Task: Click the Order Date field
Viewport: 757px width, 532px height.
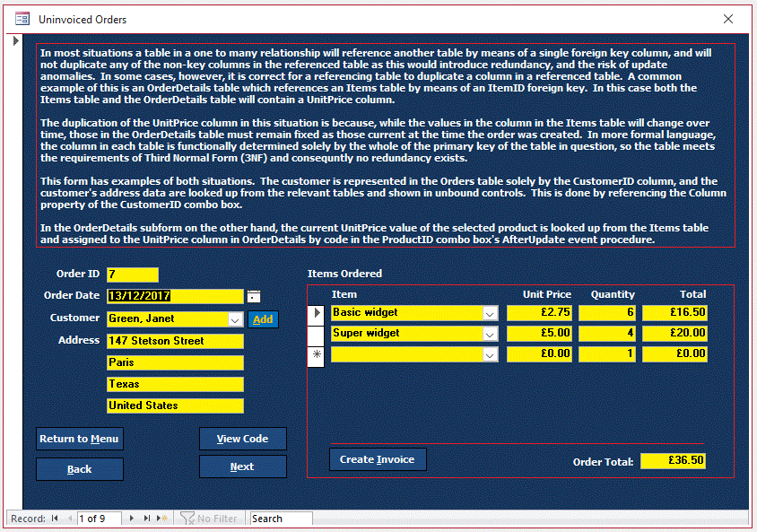Action: point(175,296)
